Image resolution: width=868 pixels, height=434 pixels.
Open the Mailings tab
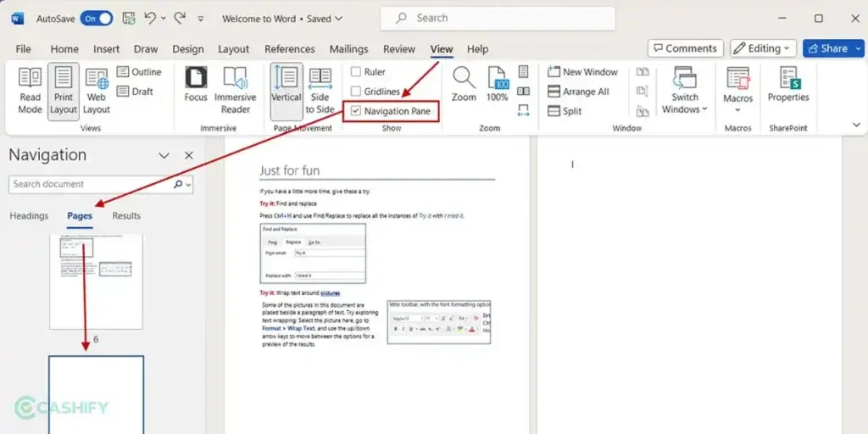click(348, 48)
